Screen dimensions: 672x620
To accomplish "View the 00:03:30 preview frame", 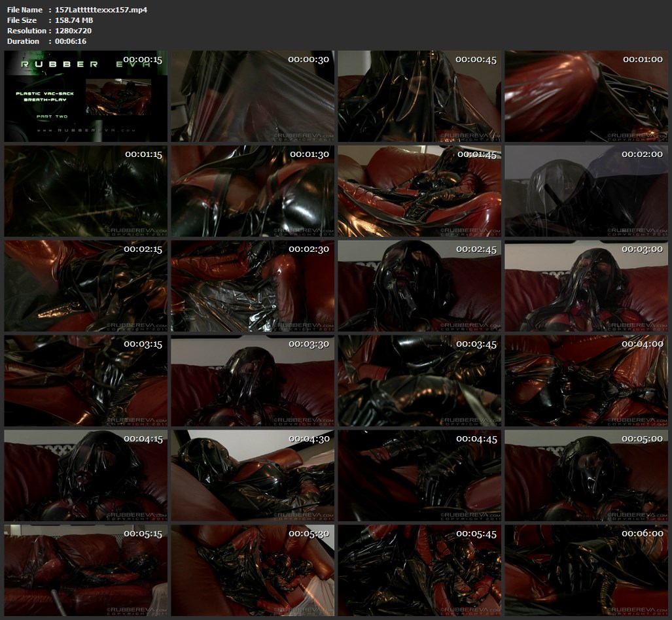I will click(x=253, y=381).
